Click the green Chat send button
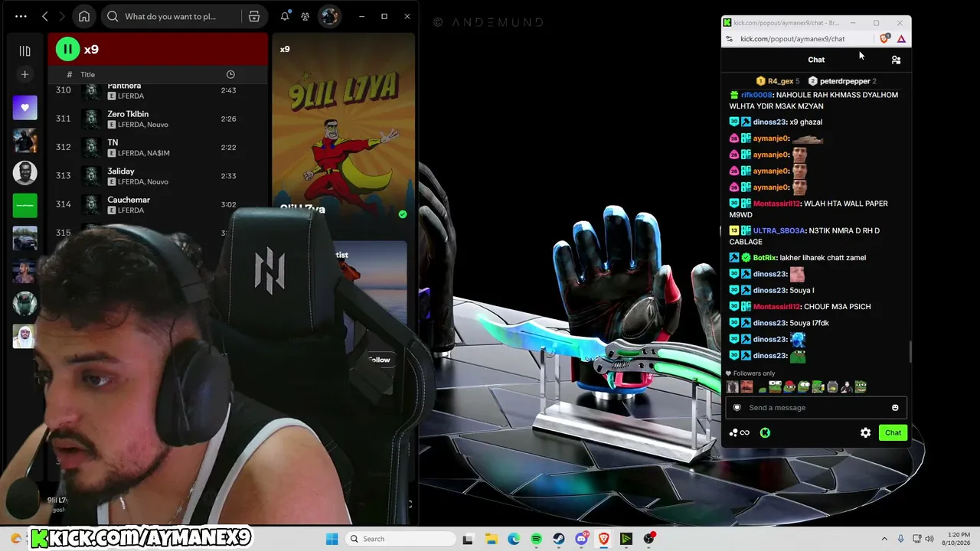980x551 pixels. pyautogui.click(x=893, y=433)
